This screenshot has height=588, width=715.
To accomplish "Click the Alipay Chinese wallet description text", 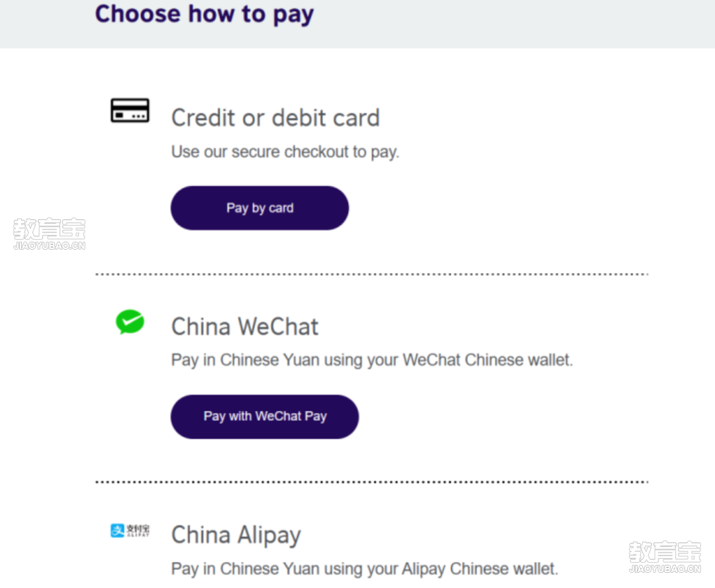I will [x=365, y=569].
